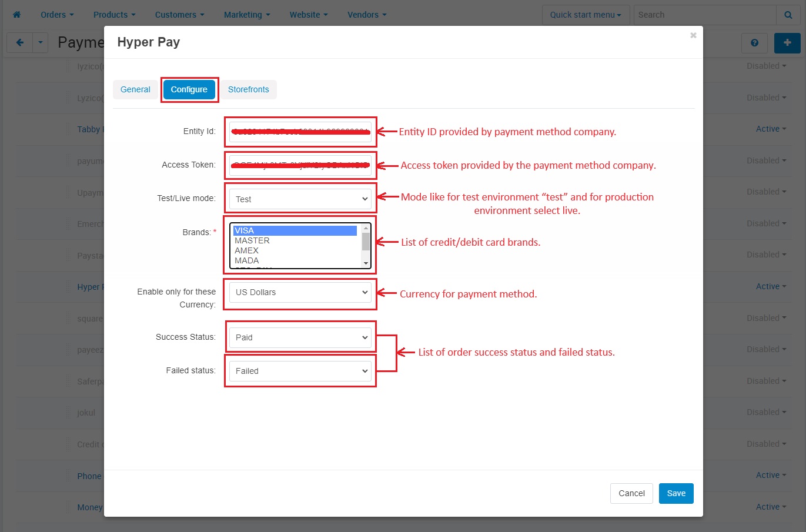Image resolution: width=806 pixels, height=532 pixels.
Task: Open the Orders menu
Action: coord(57,15)
